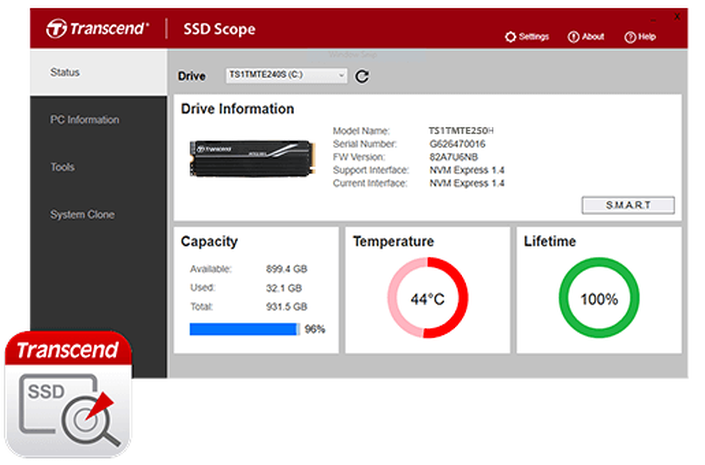
Task: Click the Support Interface label
Action: (371, 170)
